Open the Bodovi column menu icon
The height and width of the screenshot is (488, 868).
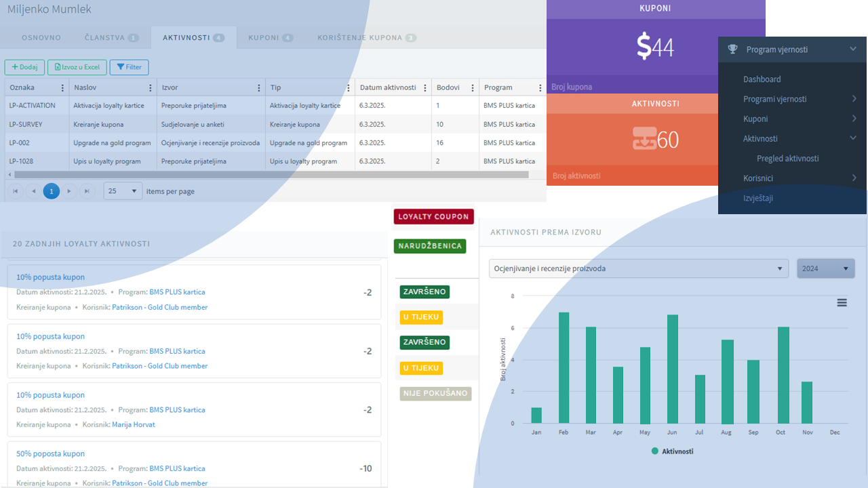point(473,87)
